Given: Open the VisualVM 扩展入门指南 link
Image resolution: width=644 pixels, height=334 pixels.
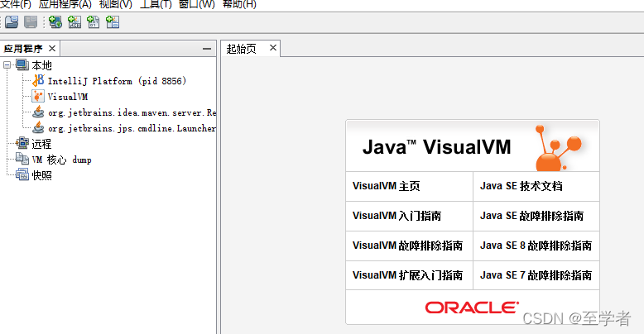Looking at the screenshot, I should click(x=407, y=275).
